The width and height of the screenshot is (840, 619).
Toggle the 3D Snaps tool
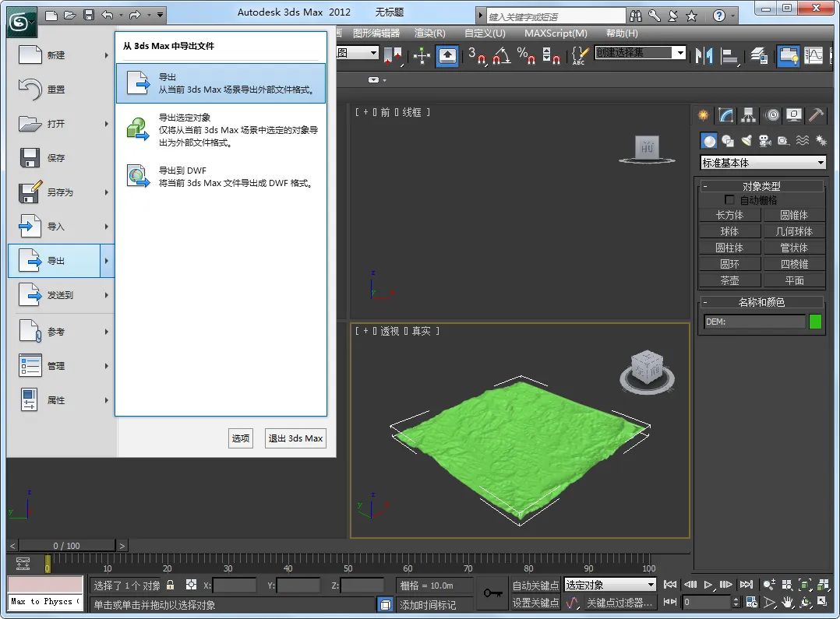point(477,56)
